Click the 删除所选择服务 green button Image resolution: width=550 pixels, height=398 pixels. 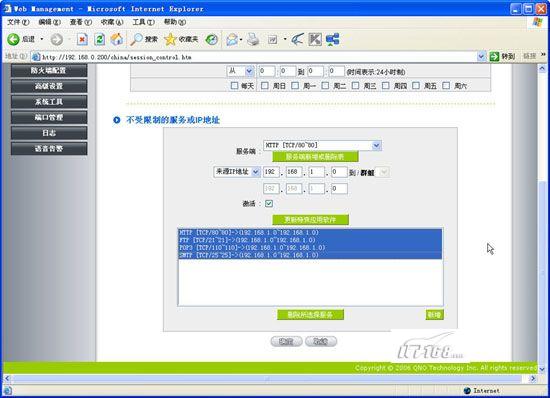pos(310,315)
